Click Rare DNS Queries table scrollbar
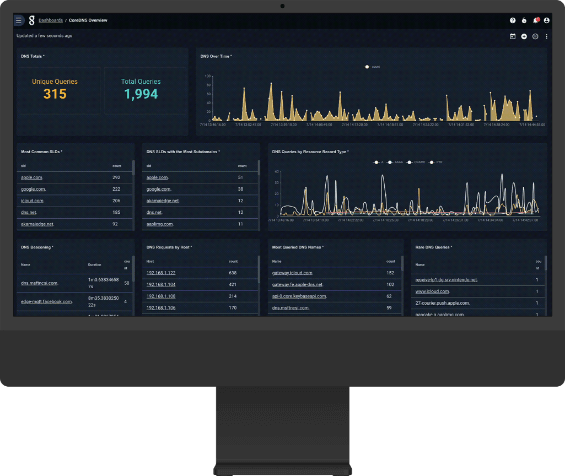 click(x=546, y=263)
